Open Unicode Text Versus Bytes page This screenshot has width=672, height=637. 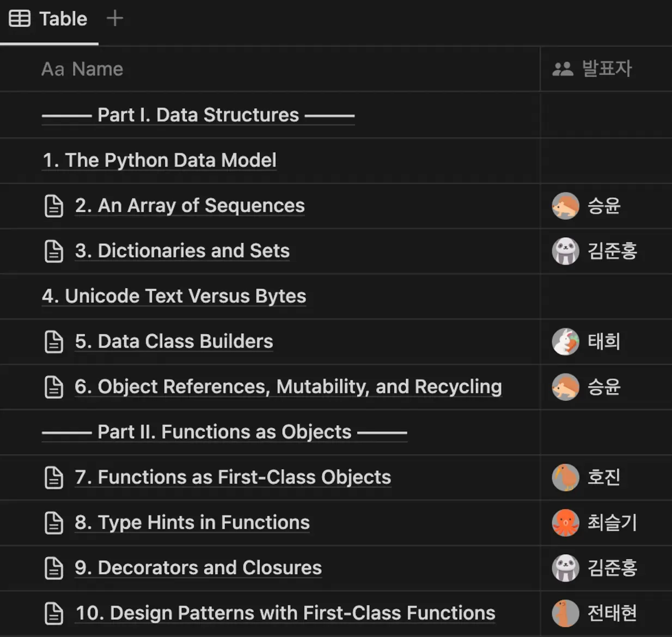click(x=174, y=296)
